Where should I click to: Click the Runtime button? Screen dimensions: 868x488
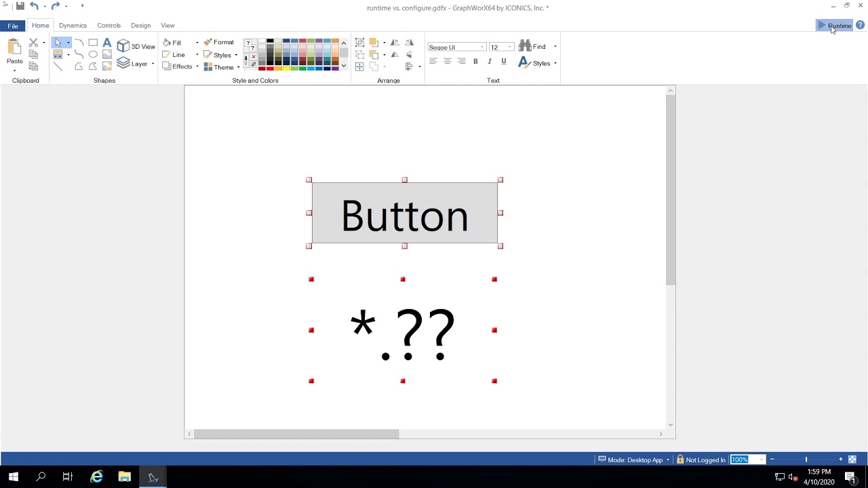point(835,25)
